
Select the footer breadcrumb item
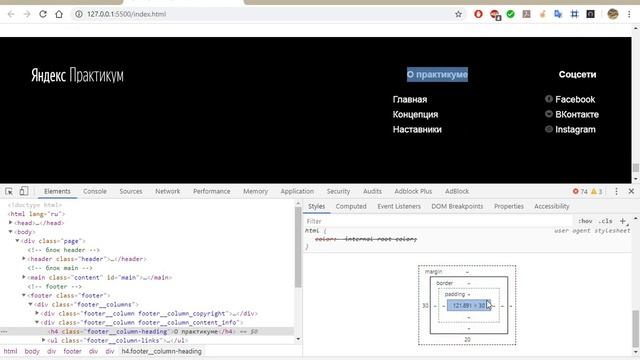point(72,351)
